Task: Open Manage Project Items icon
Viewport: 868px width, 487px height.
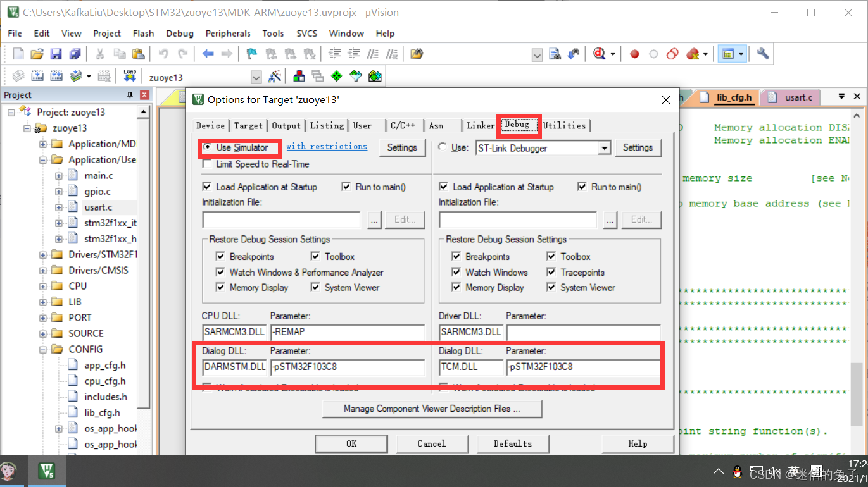Action: 299,77
